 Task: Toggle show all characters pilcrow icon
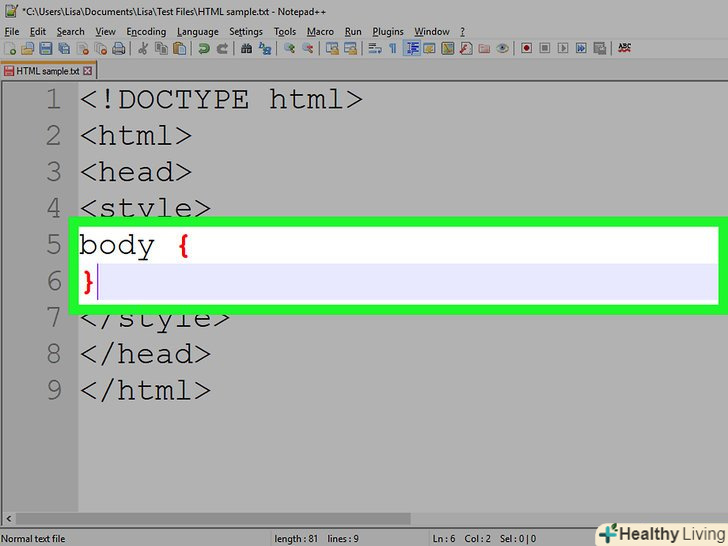[393, 48]
